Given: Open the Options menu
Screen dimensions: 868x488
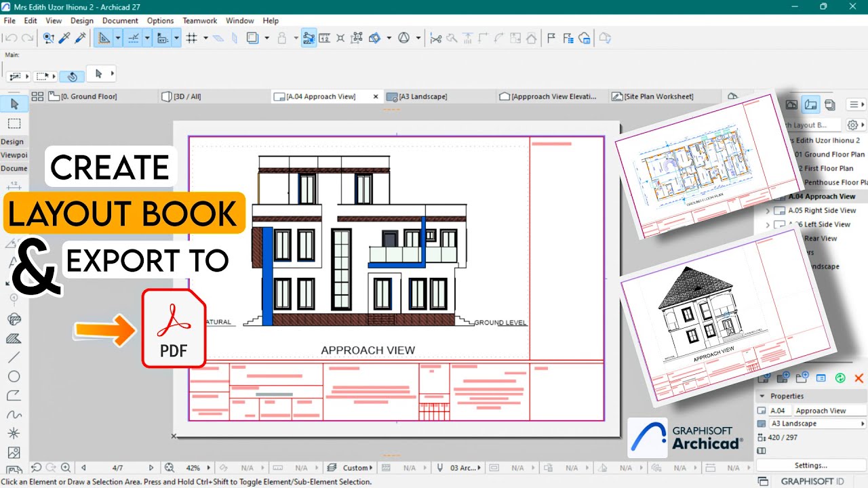Looking at the screenshot, I should (x=161, y=21).
